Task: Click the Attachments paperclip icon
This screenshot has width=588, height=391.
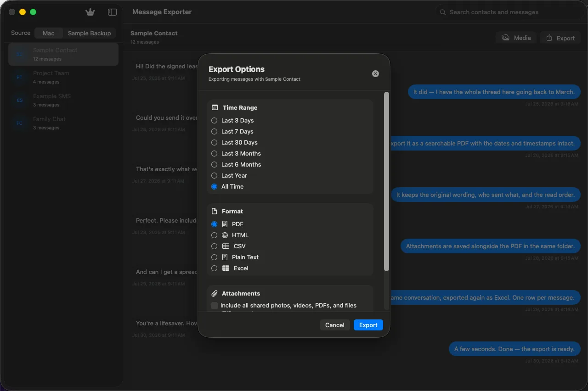Action: pos(214,293)
